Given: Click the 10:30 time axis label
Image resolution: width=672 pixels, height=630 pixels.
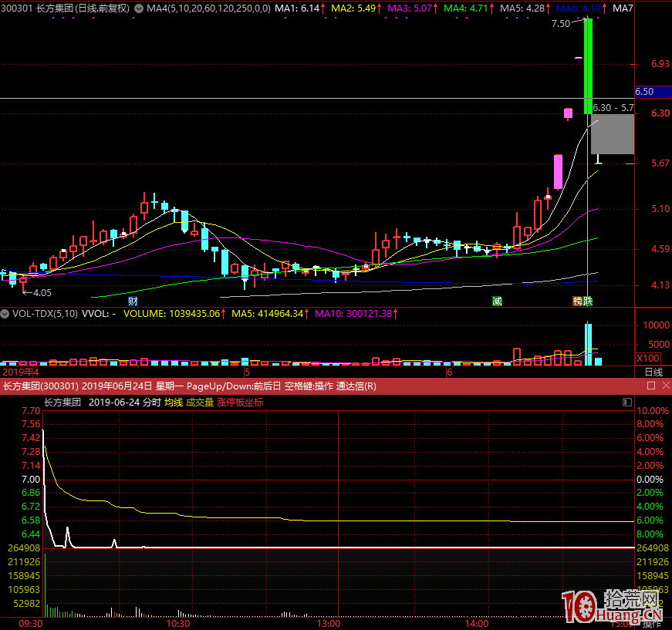Looking at the screenshot, I should click(x=178, y=624).
